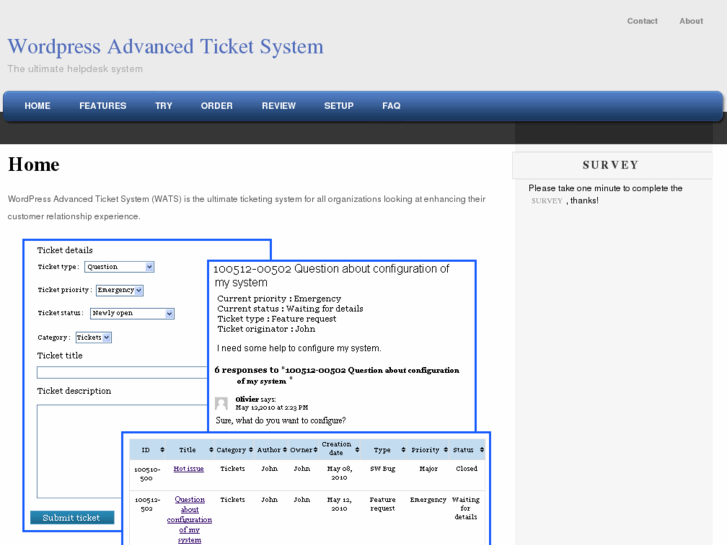Click the May 08, 2010 date cell
Viewport: 727px width, 545px height.
point(339,473)
